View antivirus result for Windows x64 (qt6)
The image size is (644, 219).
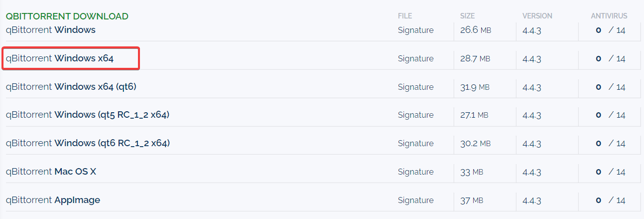(610, 87)
